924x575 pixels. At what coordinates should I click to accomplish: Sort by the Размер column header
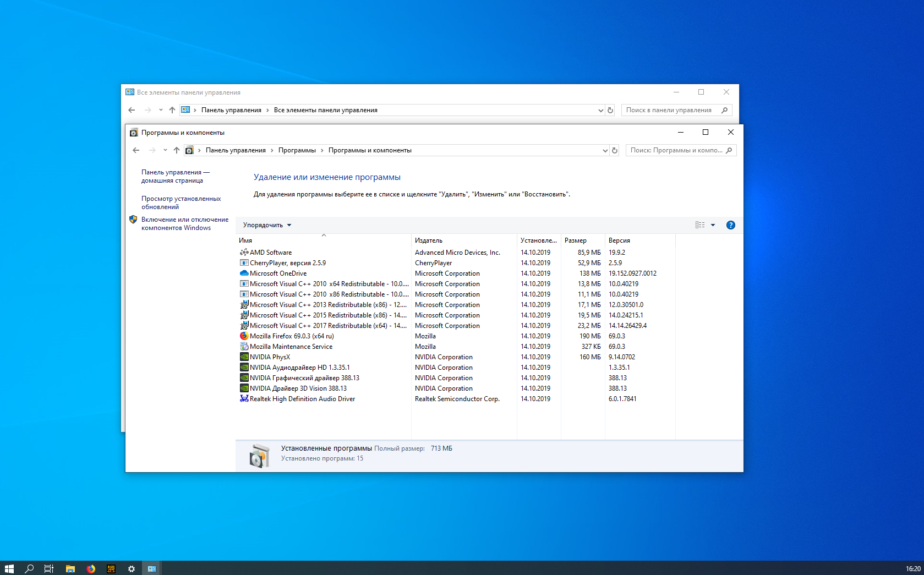pyautogui.click(x=583, y=240)
